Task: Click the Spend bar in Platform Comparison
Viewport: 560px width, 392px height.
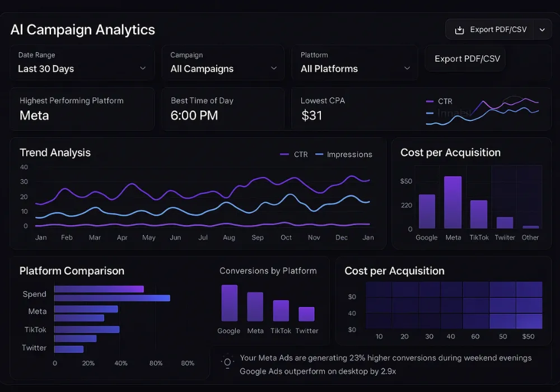Action: (99, 290)
